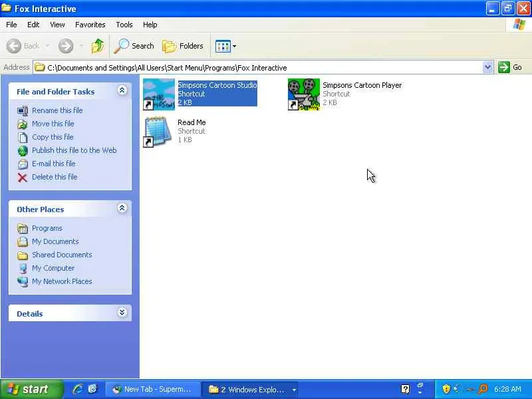Click the Go button
The image size is (532, 399).
point(510,67)
